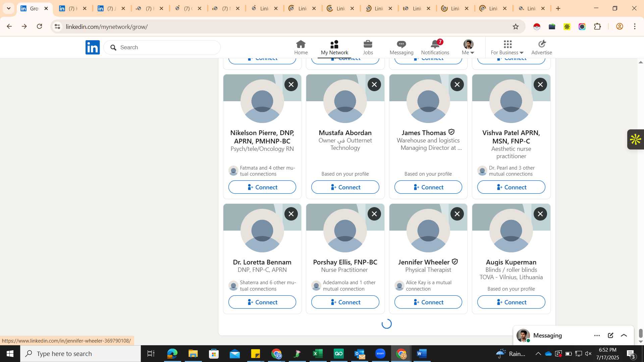Connect with Porshay Ellis

(x=345, y=302)
